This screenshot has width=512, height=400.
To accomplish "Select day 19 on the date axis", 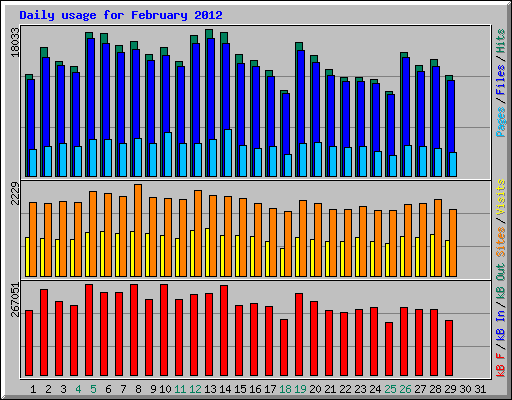I will click(x=300, y=389).
